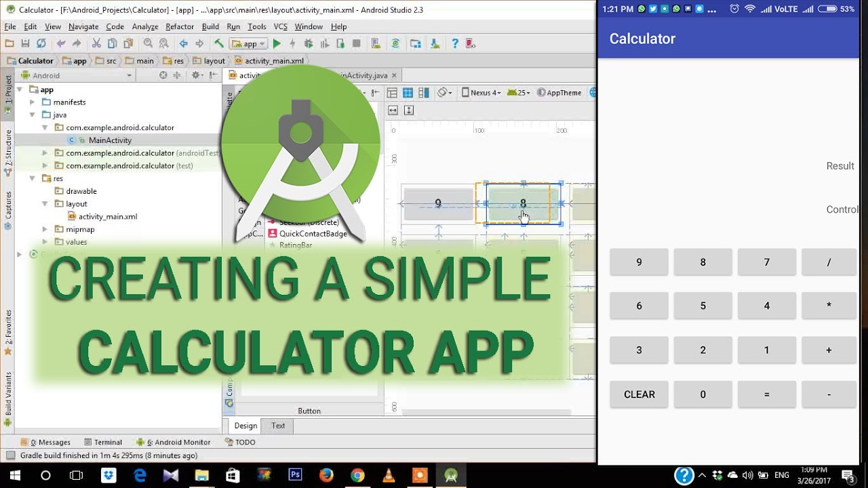Click the Stop square toolbar icon

pyautogui.click(x=357, y=43)
